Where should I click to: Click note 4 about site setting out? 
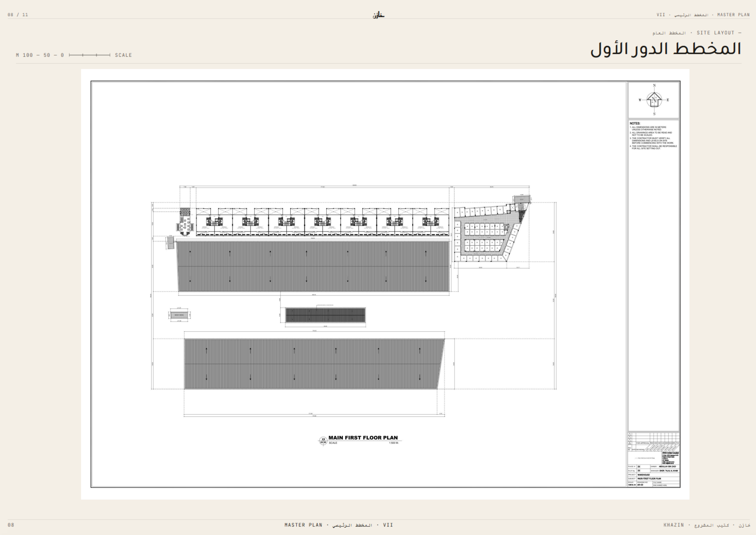653,147
